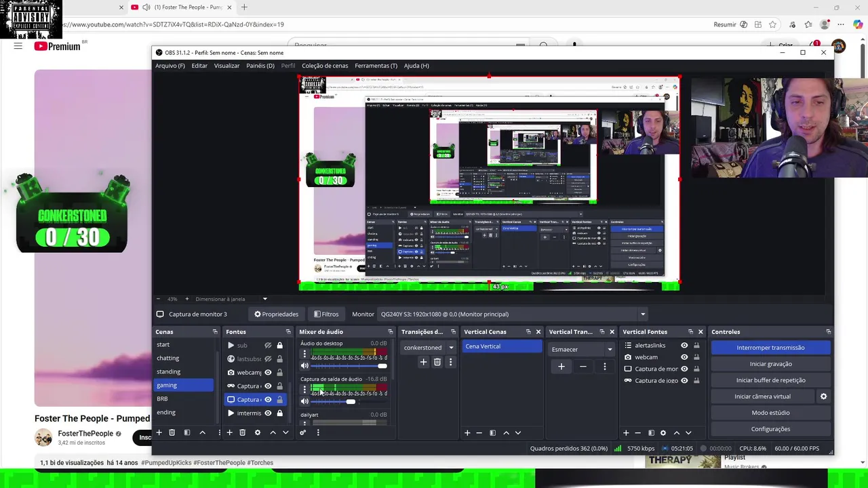
Task: Unlock the sub source
Action: click(279, 346)
